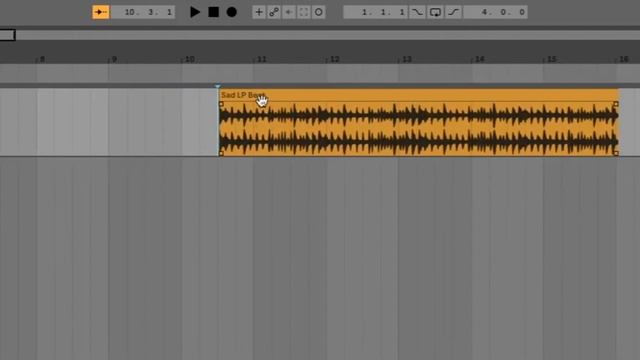Screen dimensions: 640x360
Task: Toggle the orange Follow playback button
Action: click(x=100, y=12)
